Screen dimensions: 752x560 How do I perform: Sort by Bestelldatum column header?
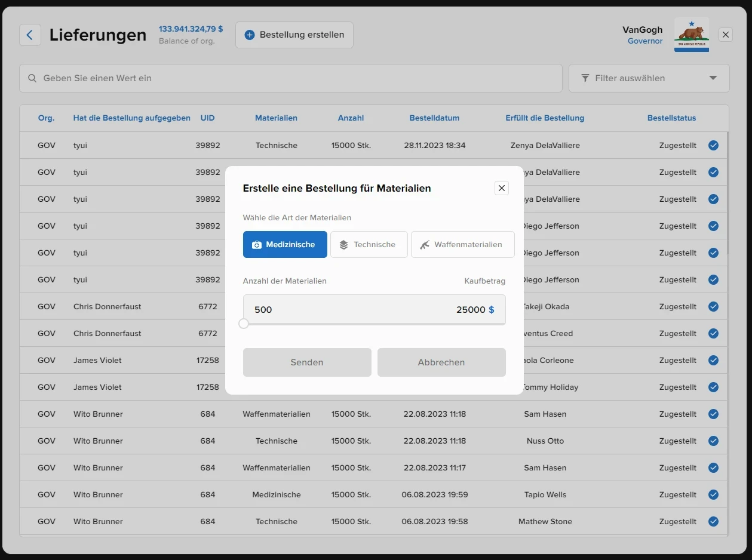click(x=434, y=118)
